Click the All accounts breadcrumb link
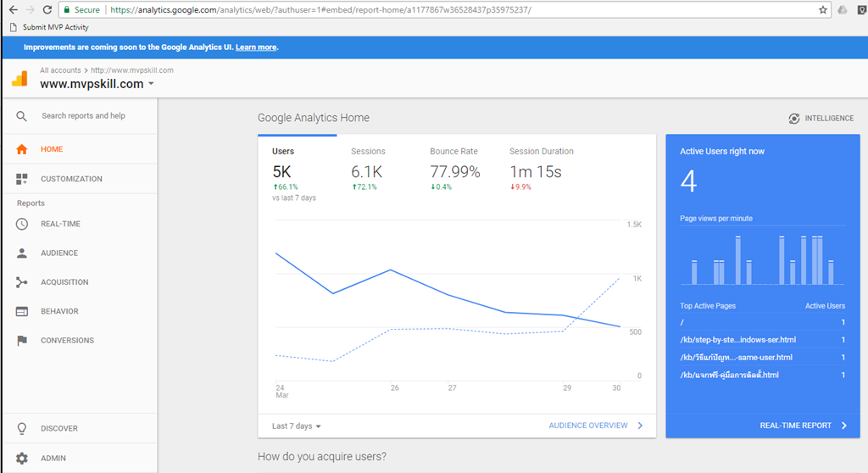The width and height of the screenshot is (868, 473). pyautogui.click(x=60, y=70)
